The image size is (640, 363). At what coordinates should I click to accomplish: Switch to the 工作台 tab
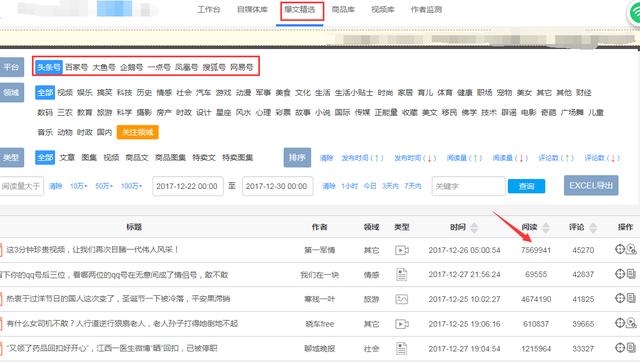tap(209, 9)
